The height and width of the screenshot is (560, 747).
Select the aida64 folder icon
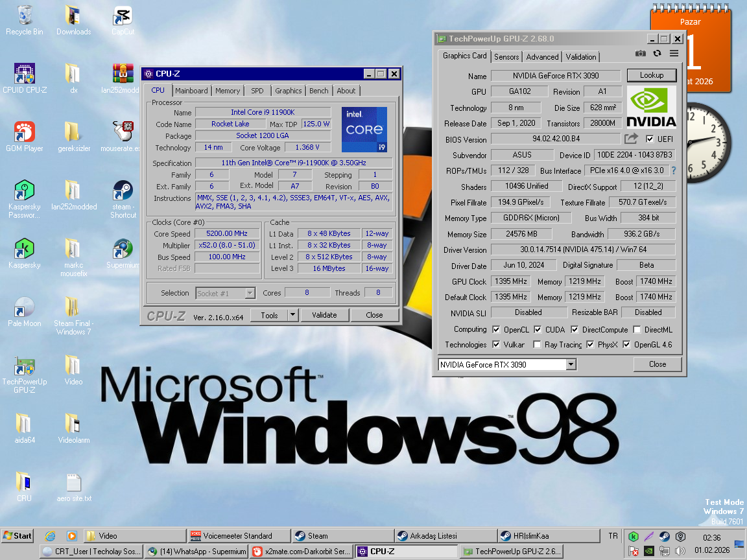pos(24,428)
